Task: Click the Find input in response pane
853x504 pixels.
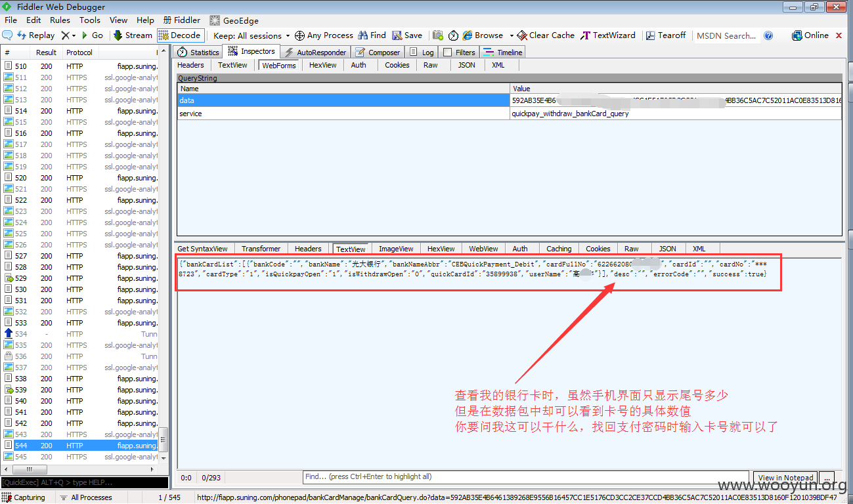Action: tap(525, 477)
